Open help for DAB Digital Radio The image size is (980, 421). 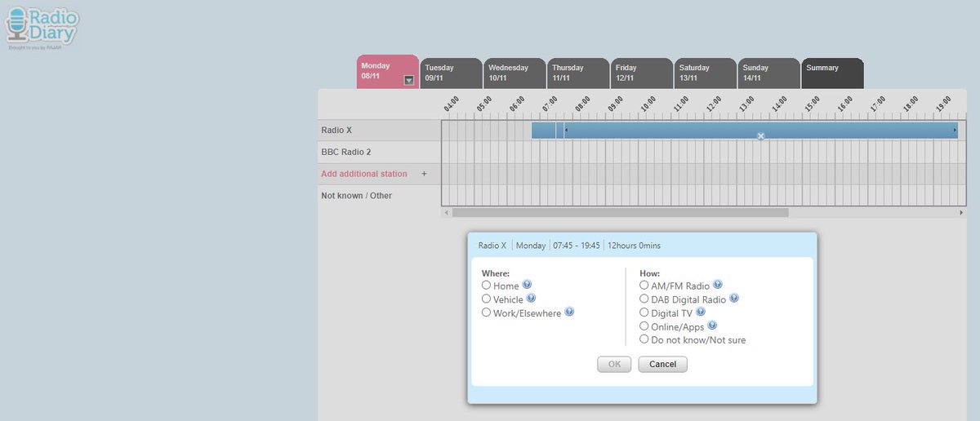click(x=733, y=299)
